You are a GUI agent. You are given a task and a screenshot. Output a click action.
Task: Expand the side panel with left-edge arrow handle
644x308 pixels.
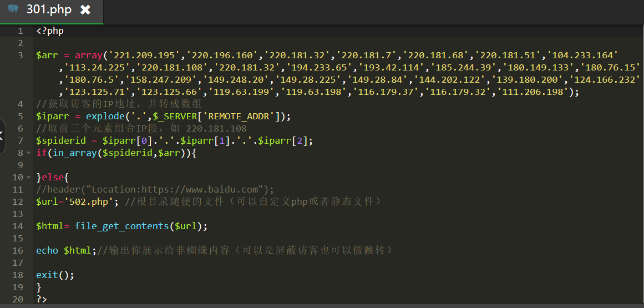pyautogui.click(x=2, y=137)
